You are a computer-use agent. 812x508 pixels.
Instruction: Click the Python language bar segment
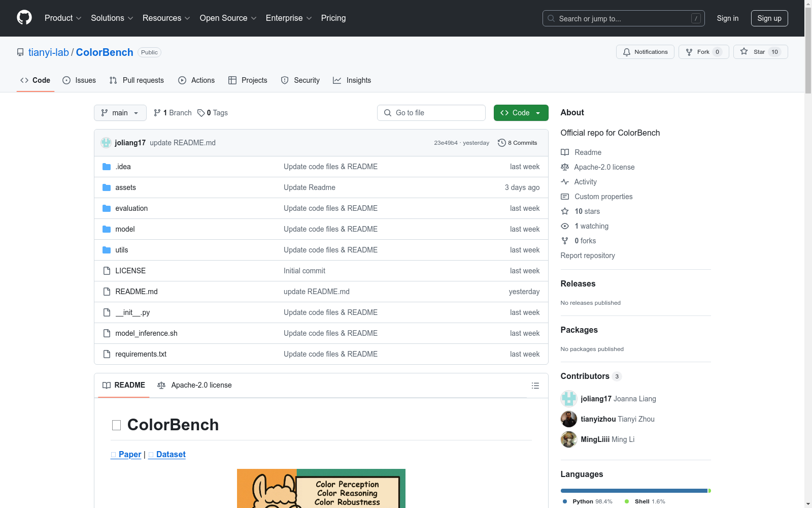[x=634, y=491]
